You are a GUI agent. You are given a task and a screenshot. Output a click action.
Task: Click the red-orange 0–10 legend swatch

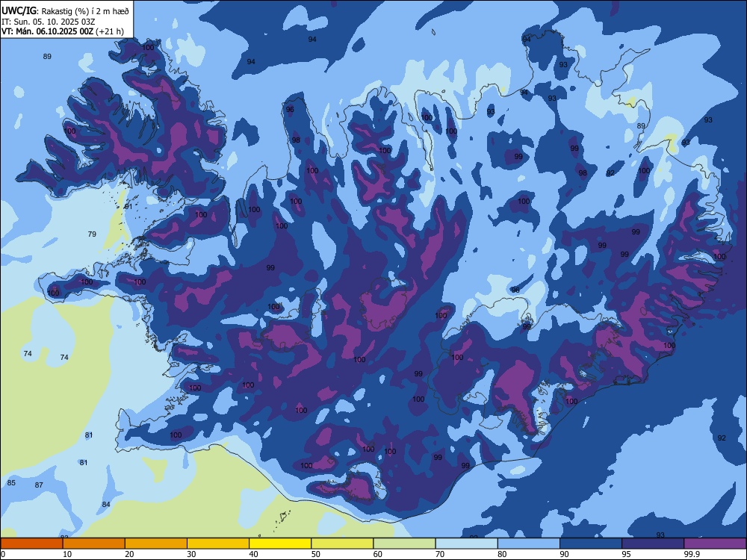(32, 544)
